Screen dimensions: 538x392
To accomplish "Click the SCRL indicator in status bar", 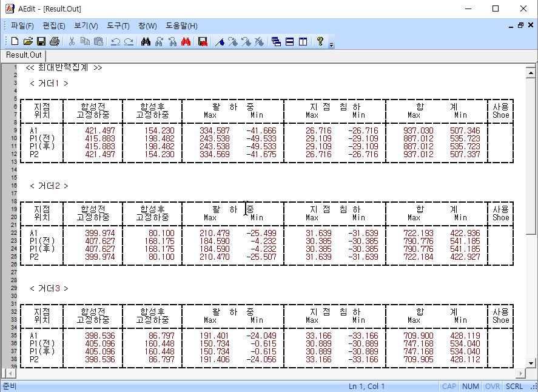I will point(514,387).
